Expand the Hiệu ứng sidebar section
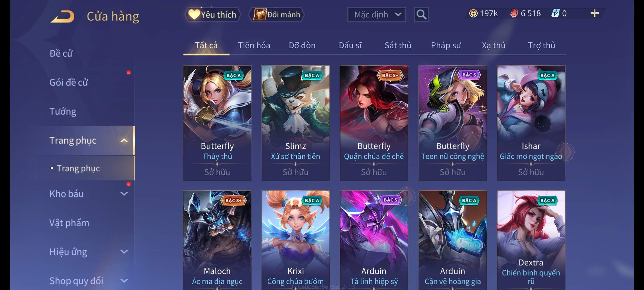The image size is (644, 290). pyautogui.click(x=124, y=252)
